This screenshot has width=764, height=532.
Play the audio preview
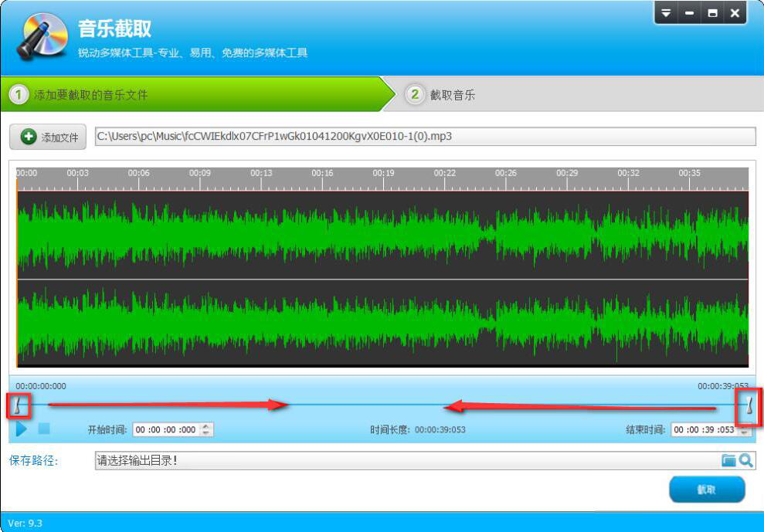point(22,429)
